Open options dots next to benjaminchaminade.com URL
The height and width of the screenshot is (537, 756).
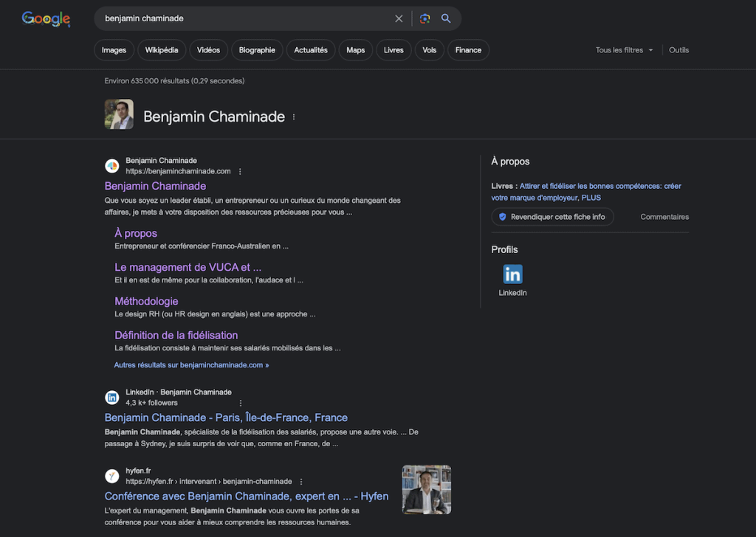click(x=240, y=171)
